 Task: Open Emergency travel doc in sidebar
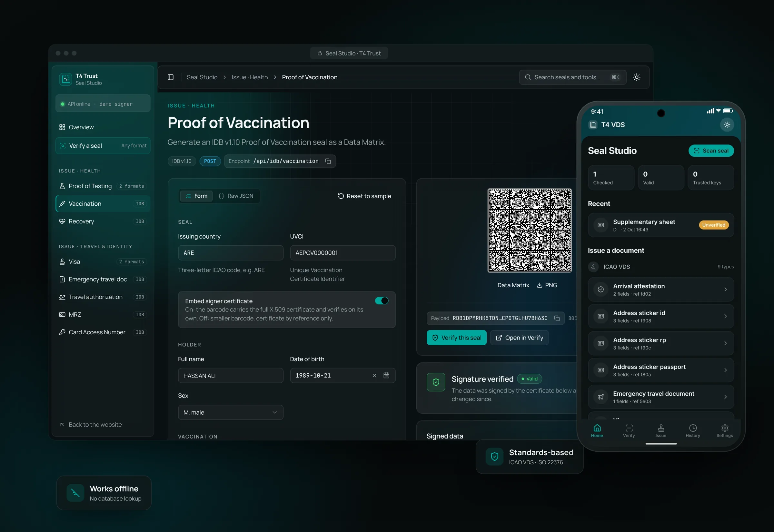103,280
